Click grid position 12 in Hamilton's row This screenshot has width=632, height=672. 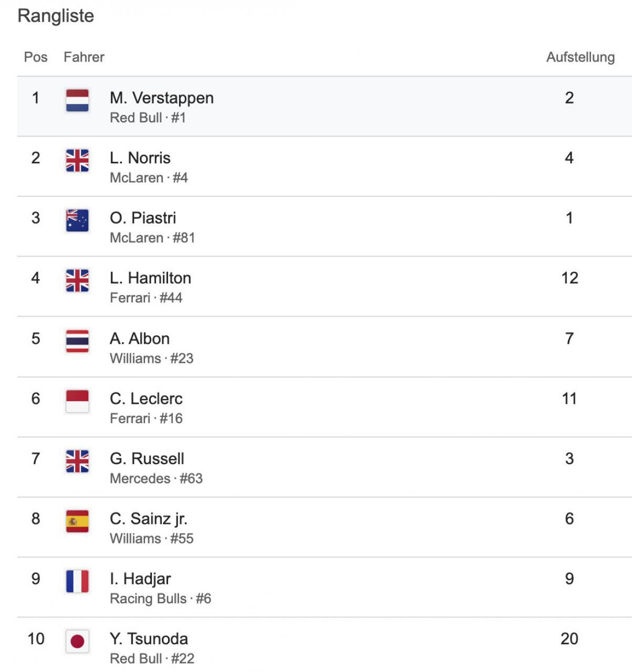(569, 278)
